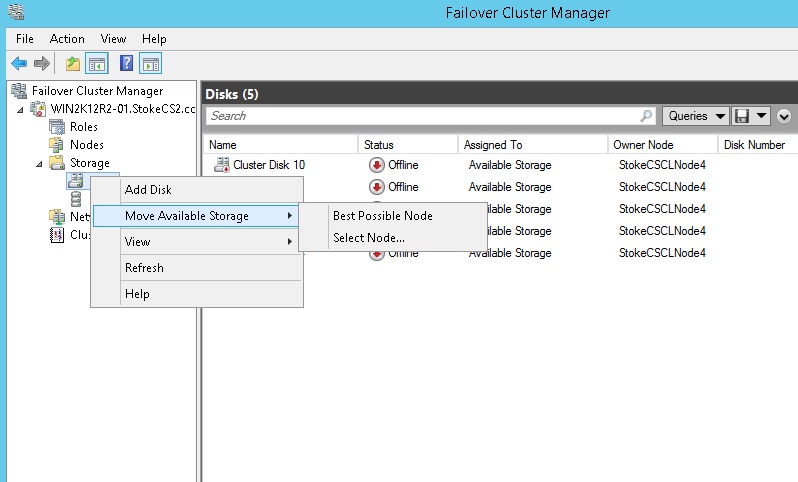Select Move Available Storage in context menu
798x482 pixels.
click(x=197, y=216)
